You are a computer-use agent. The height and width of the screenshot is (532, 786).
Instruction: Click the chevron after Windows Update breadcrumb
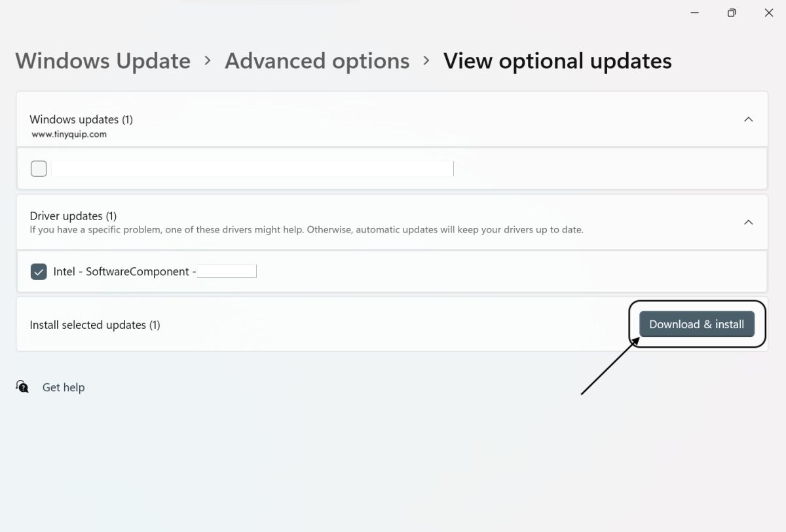point(208,60)
